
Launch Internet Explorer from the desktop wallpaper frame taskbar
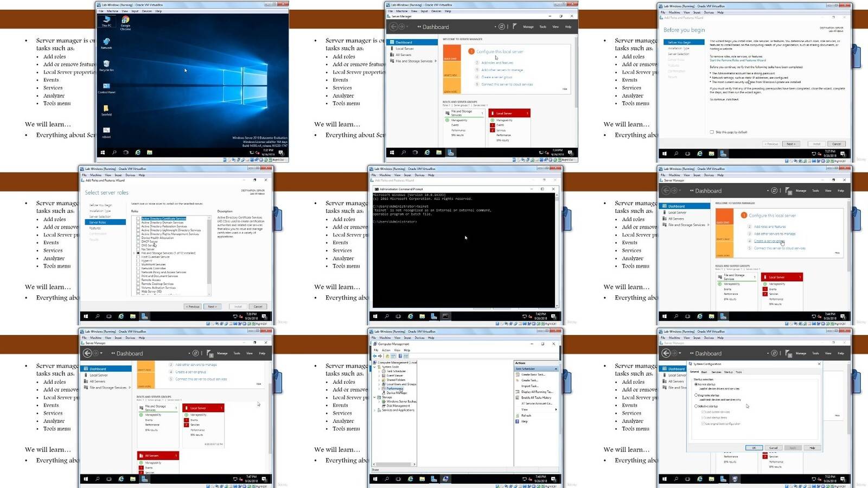click(x=138, y=153)
